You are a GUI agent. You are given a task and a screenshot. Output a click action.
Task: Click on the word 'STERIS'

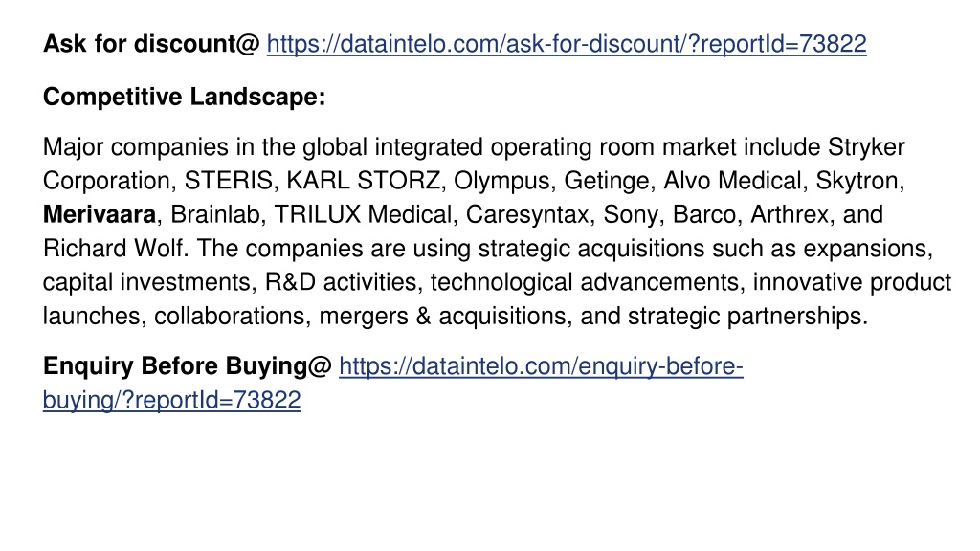(229, 181)
